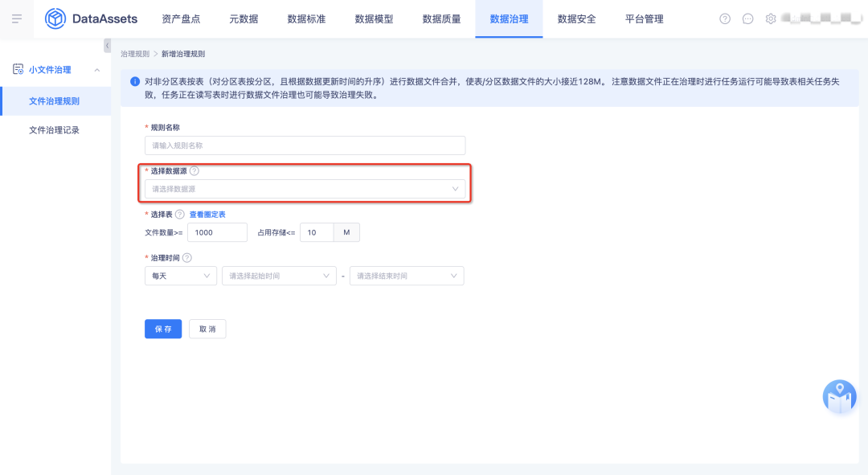Open the 数据质量 tab

[x=441, y=18]
